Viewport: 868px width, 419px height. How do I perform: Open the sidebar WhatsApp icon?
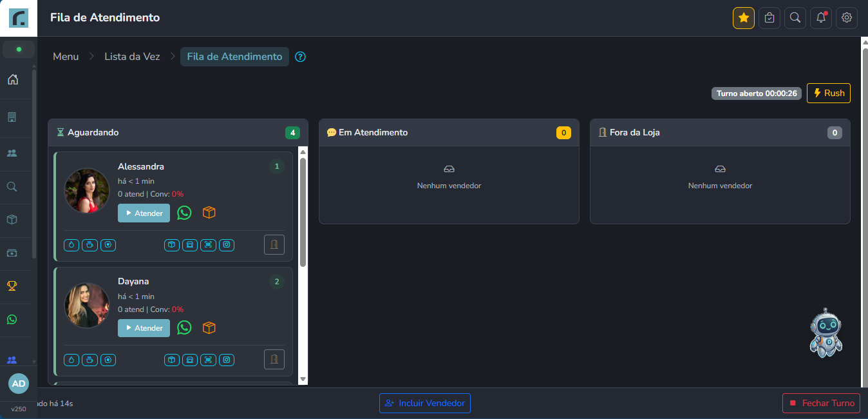pos(12,319)
